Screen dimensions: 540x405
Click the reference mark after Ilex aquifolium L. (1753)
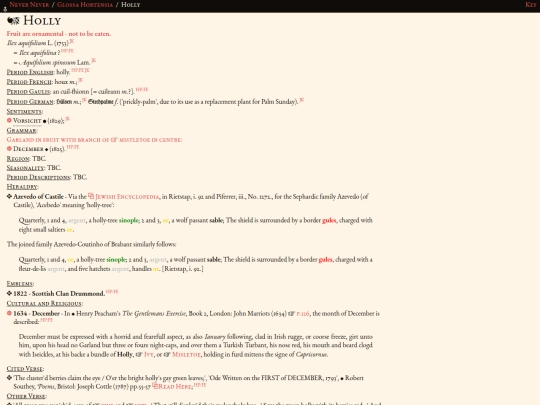click(72, 41)
